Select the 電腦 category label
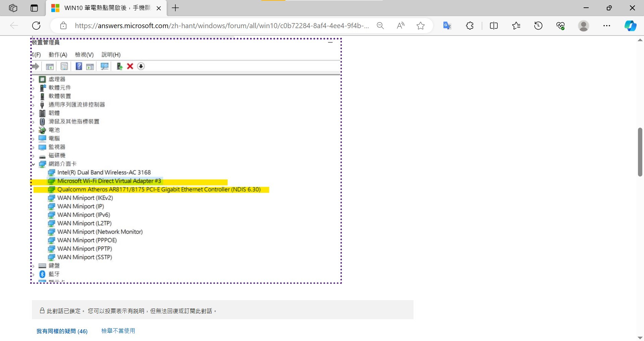Image resolution: width=644 pixels, height=341 pixels. (x=54, y=138)
